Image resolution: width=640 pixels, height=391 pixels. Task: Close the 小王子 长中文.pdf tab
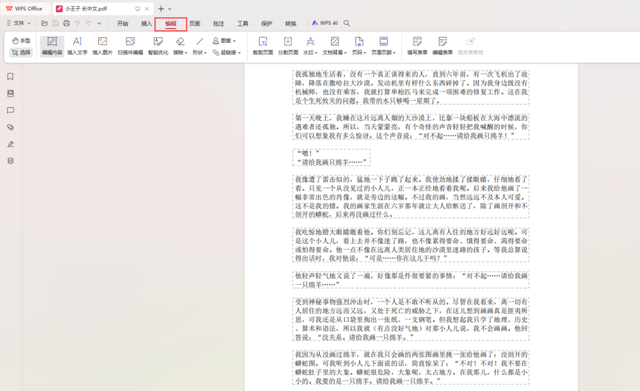[147, 9]
